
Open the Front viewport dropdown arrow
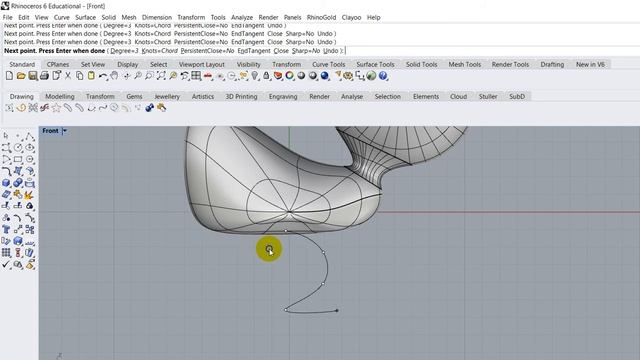point(64,131)
